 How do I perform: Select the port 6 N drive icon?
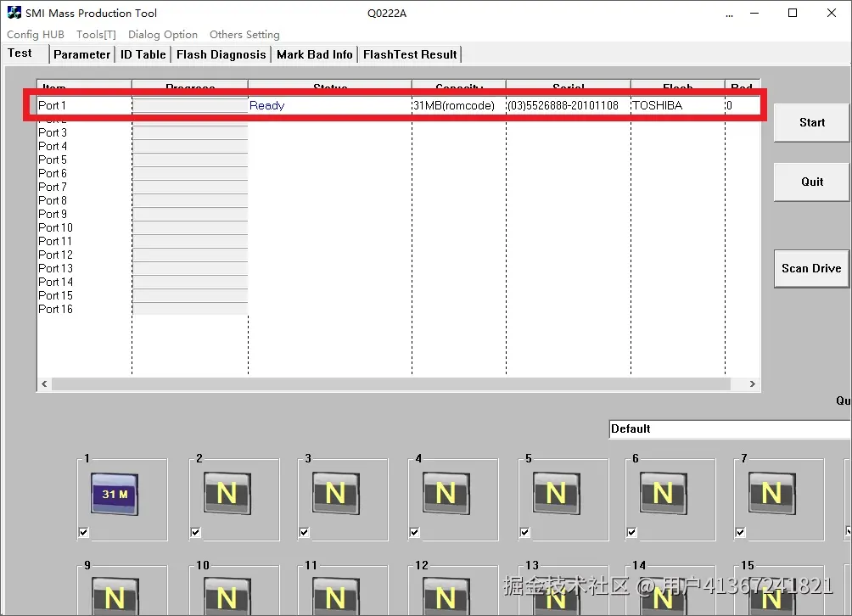664,493
